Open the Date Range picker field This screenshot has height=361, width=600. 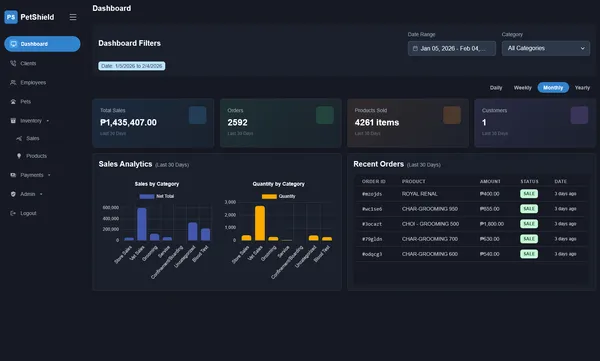click(452, 49)
